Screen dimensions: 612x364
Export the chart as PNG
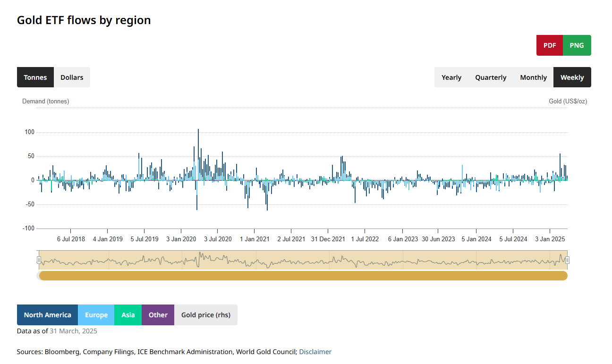(x=577, y=45)
